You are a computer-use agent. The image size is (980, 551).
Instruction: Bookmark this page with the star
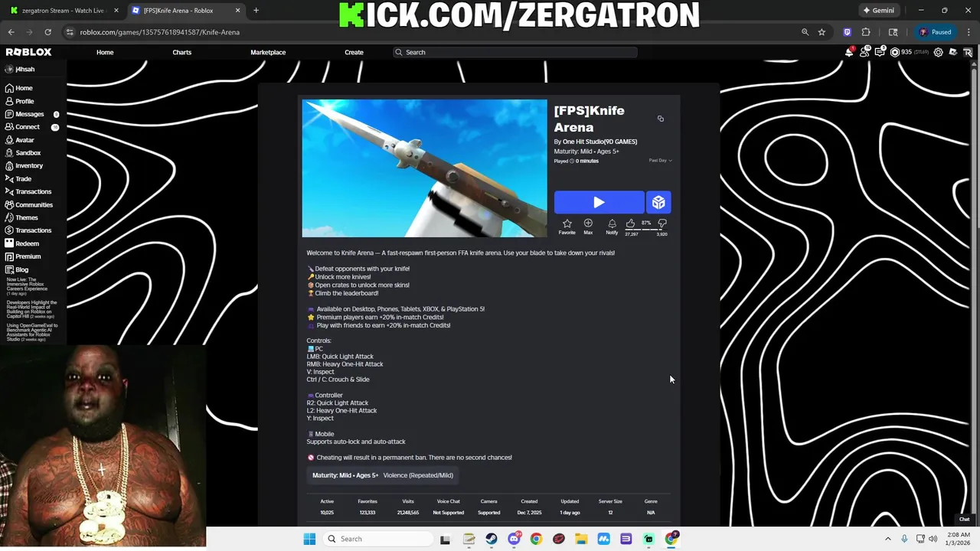(x=822, y=32)
